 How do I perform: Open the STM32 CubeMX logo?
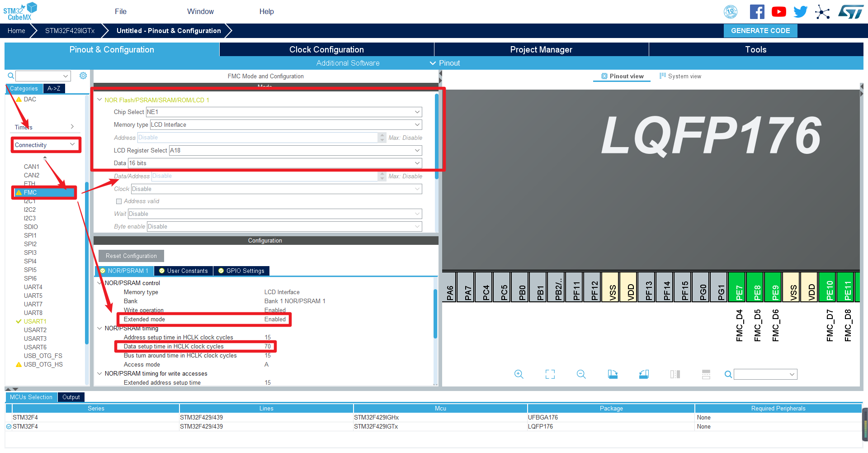point(20,11)
